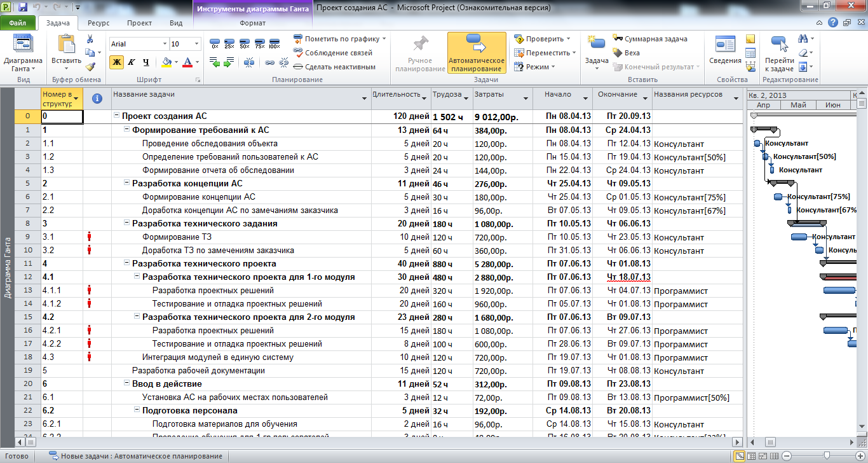Click the Fill down arrow icon
Screen dimensions: 868x463
click(803, 66)
